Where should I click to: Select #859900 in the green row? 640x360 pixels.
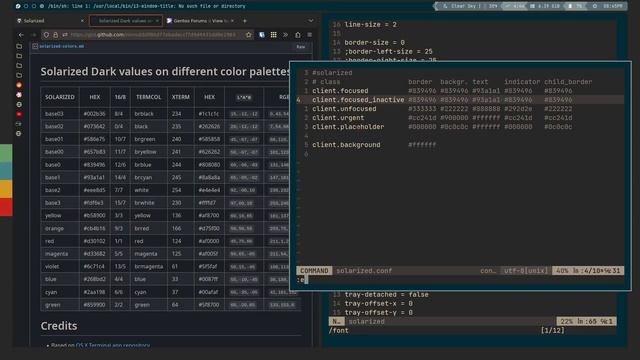(x=94, y=305)
